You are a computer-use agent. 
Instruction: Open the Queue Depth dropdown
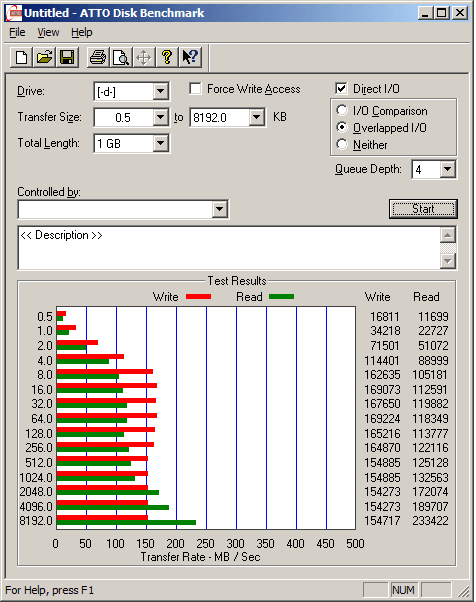point(447,169)
